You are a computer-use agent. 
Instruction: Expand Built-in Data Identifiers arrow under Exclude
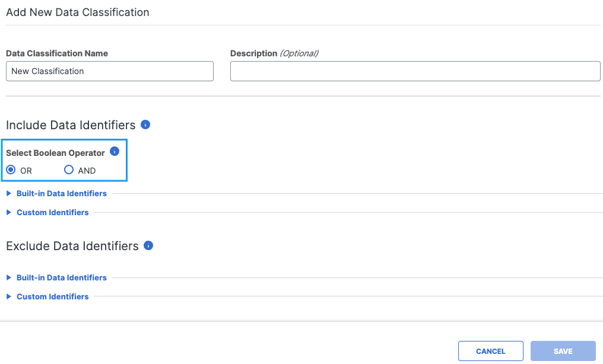click(9, 277)
